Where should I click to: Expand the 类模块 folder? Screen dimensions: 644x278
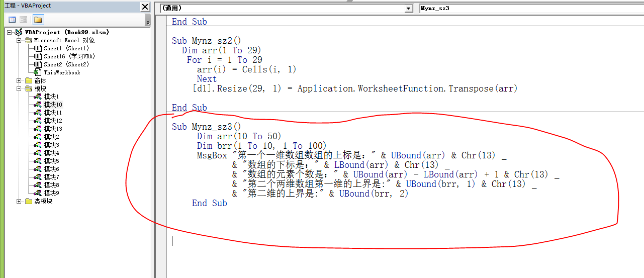(19, 201)
